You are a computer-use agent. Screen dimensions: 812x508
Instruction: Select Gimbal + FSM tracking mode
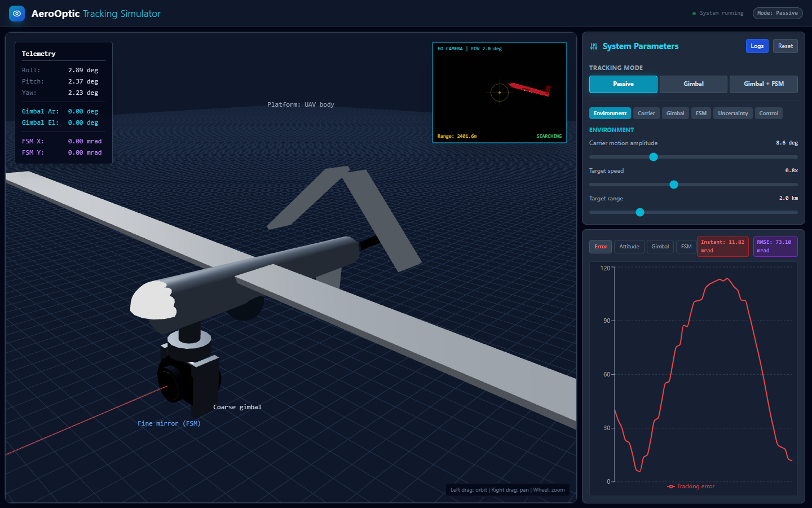click(x=764, y=84)
